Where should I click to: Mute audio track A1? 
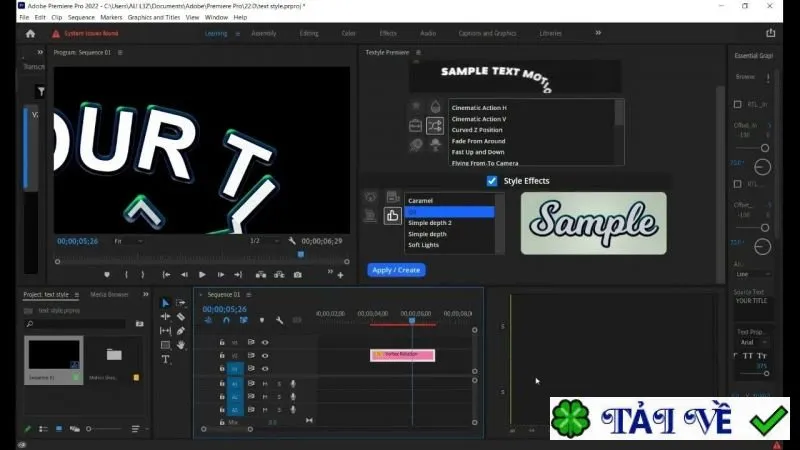[265, 384]
